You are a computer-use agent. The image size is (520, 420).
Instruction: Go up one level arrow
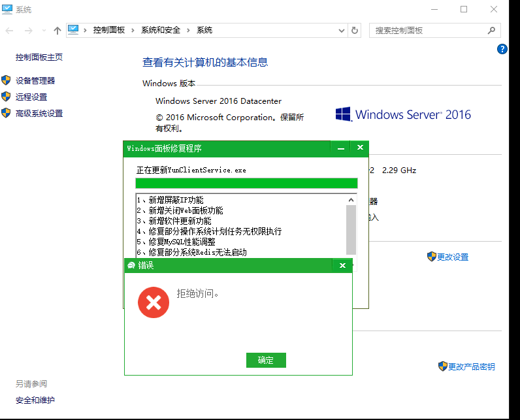tap(57, 31)
